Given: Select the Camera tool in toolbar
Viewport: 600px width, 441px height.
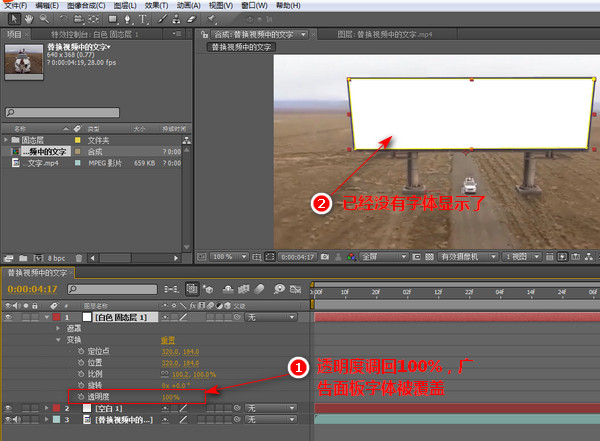Looking at the screenshot, I should click(78, 19).
